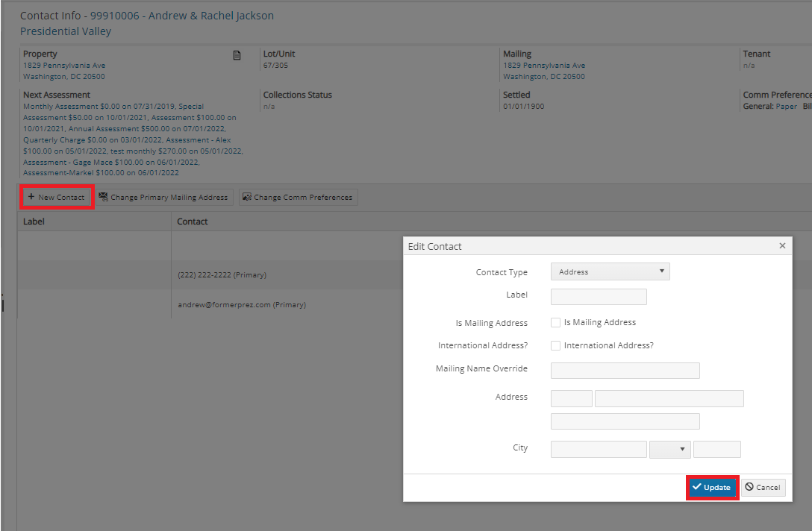Click the Andrew & Rachel Jackson title

[211, 16]
